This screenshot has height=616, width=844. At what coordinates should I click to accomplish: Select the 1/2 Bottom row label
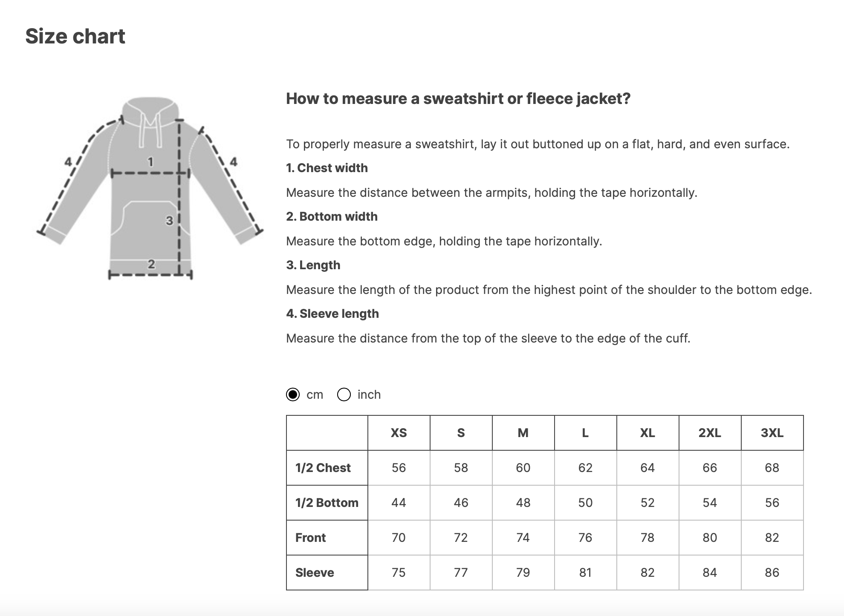coord(327,503)
